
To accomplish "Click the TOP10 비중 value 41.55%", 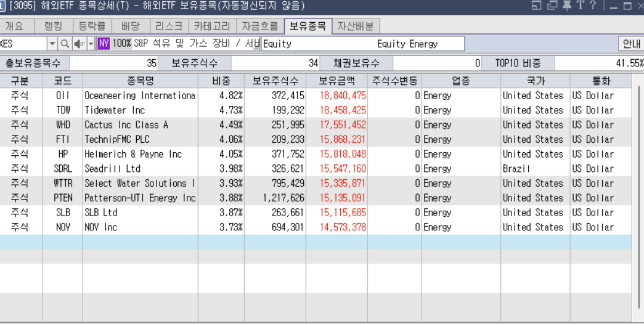I will pos(630,63).
